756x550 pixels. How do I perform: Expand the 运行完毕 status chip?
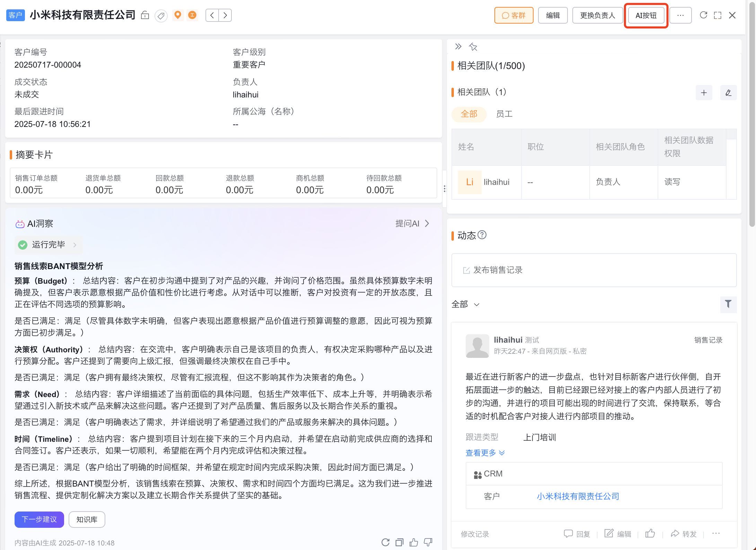49,245
